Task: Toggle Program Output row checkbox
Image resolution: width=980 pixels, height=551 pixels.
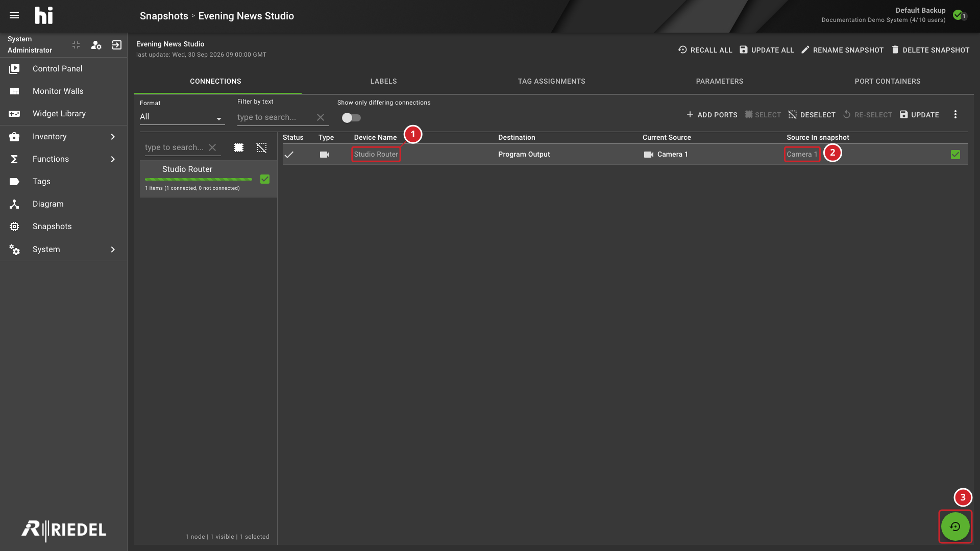Action: pyautogui.click(x=955, y=155)
